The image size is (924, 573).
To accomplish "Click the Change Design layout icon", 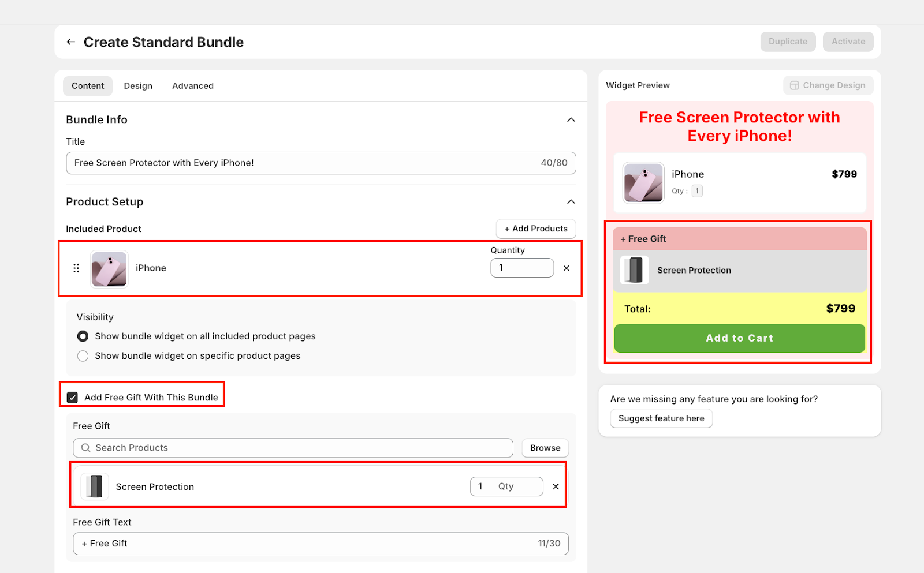I will (x=795, y=85).
